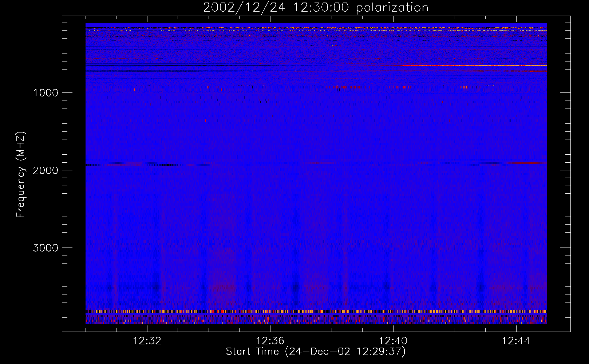Click the 1000 frequency tick label

[x=46, y=93]
